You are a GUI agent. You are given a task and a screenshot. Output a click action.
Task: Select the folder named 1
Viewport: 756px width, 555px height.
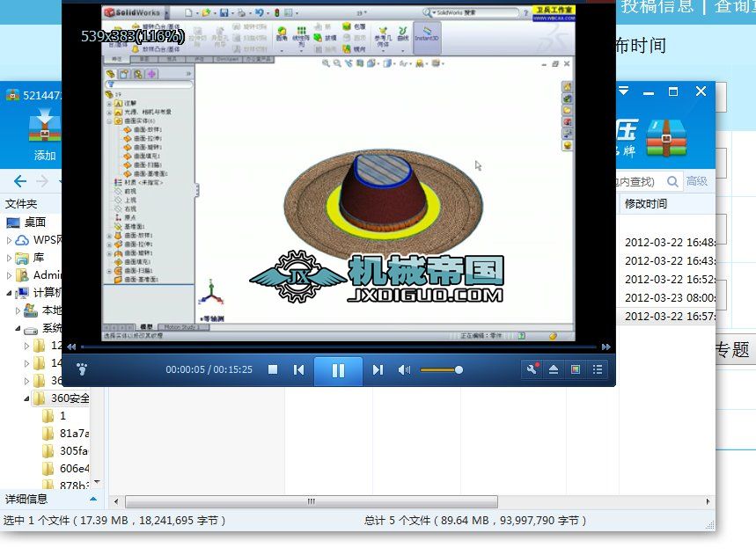62,416
